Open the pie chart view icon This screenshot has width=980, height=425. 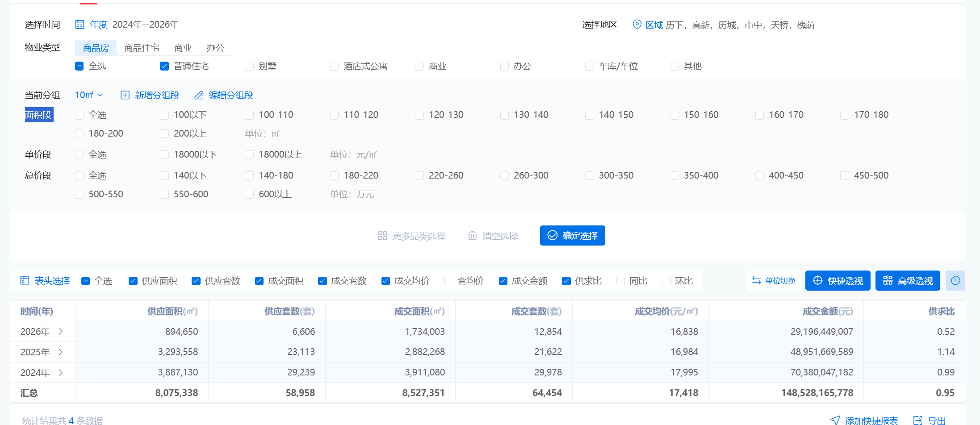pos(955,280)
